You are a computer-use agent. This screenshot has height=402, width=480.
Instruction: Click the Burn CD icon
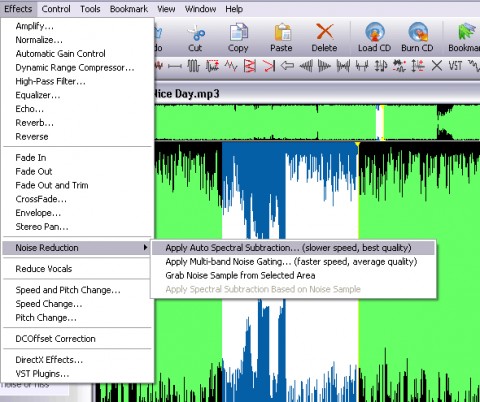coord(418,32)
